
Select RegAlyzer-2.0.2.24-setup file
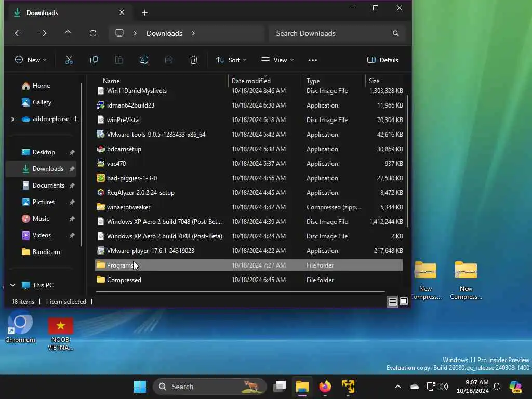click(x=249, y=192)
